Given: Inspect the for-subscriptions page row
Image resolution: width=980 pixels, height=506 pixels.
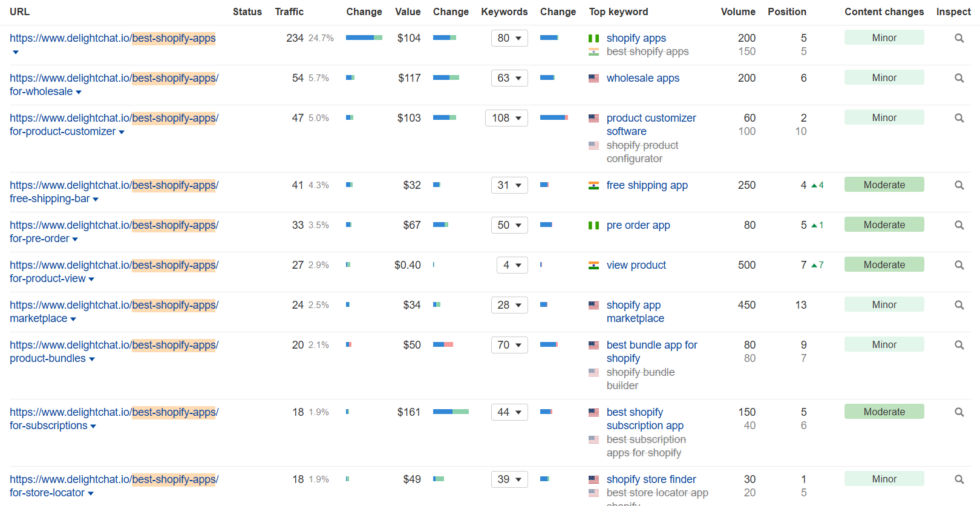Looking at the screenshot, I should 959,412.
